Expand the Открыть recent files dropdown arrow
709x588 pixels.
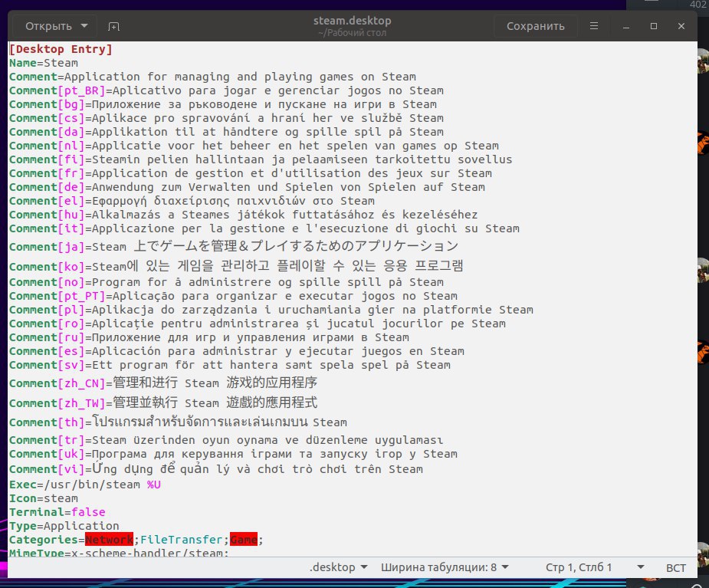pos(84,26)
